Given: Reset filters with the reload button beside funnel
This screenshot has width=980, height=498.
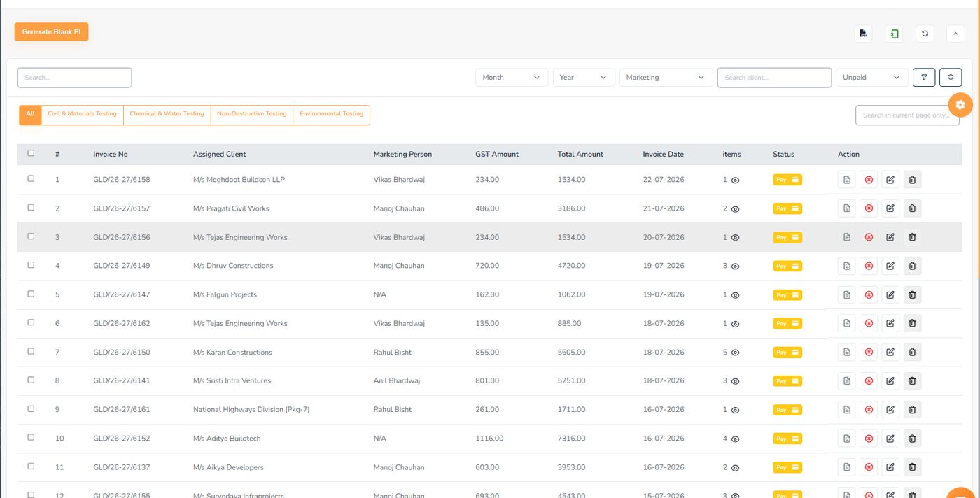Looking at the screenshot, I should (x=951, y=78).
